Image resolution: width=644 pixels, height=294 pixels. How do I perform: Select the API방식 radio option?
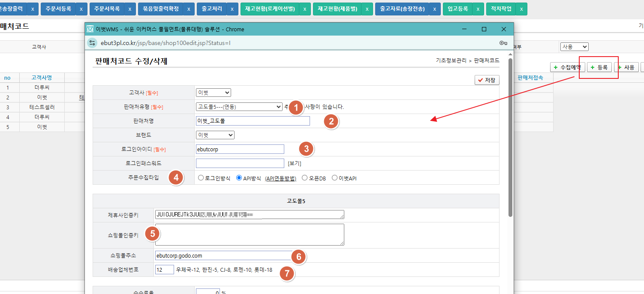239,178
